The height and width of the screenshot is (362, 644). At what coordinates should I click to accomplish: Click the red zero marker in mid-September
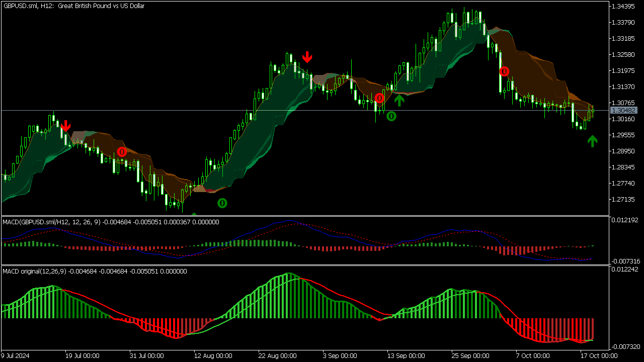[x=379, y=98]
